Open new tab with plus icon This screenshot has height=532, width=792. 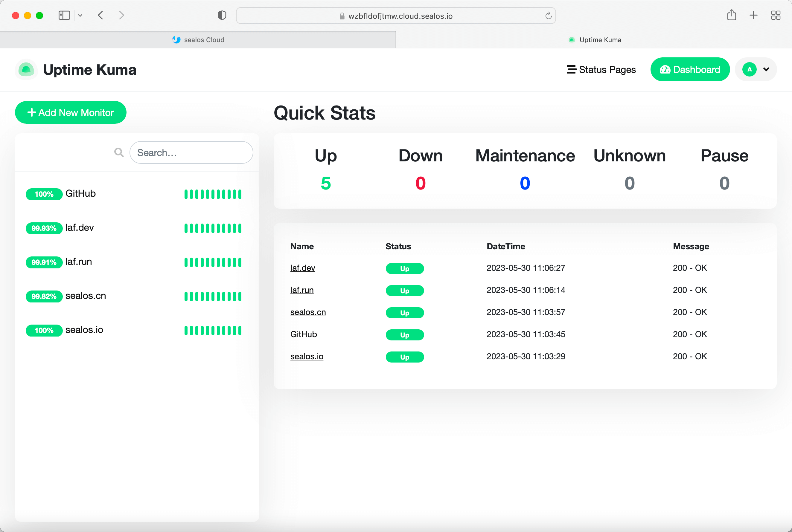[x=753, y=15]
